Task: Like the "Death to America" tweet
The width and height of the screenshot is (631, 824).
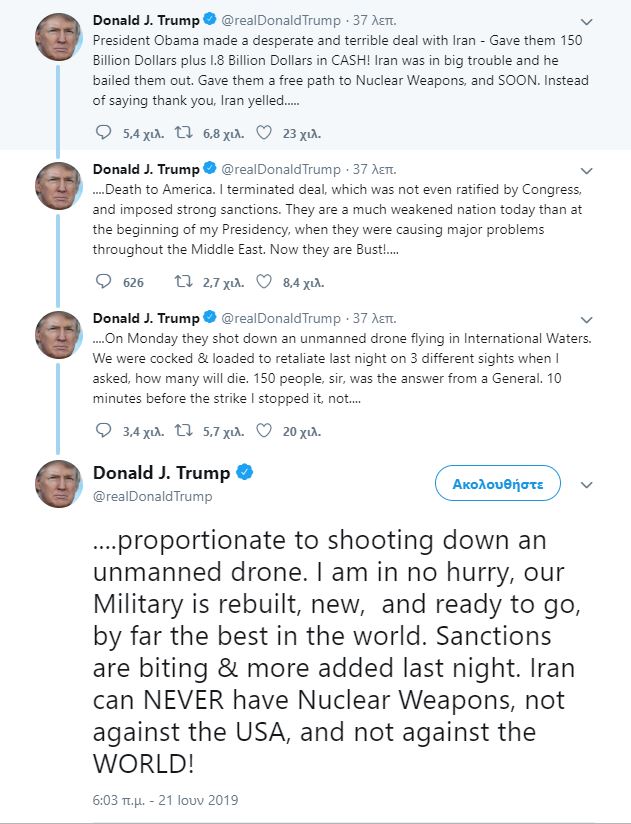Action: (264, 282)
